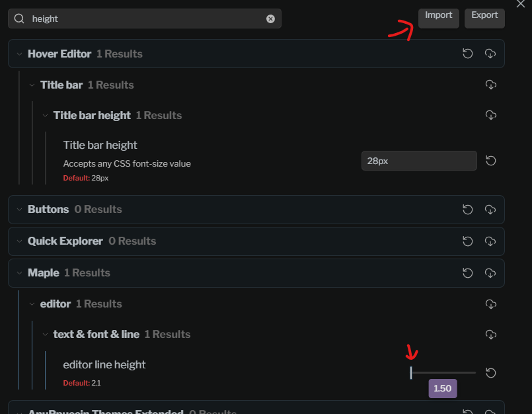Clear the height search query
This screenshot has height=414, width=532.
click(270, 19)
